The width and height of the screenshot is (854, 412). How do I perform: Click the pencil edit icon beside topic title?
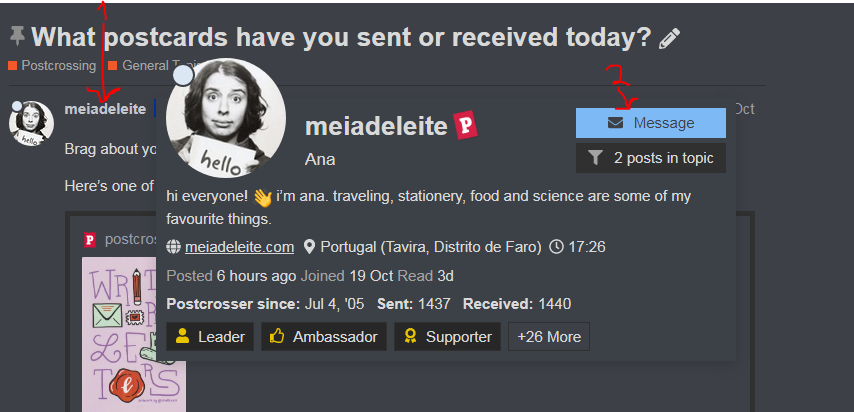click(x=669, y=38)
